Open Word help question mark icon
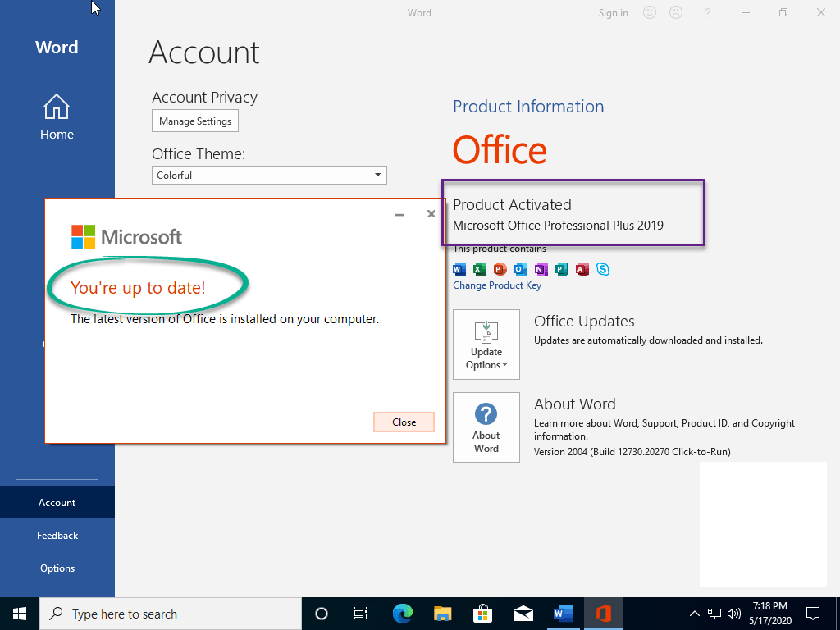This screenshot has height=630, width=840. [x=708, y=13]
